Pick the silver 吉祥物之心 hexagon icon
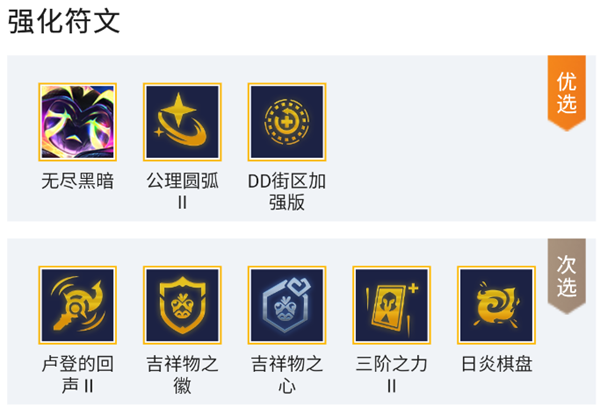Image resolution: width=600 pixels, height=413 pixels. click(287, 305)
